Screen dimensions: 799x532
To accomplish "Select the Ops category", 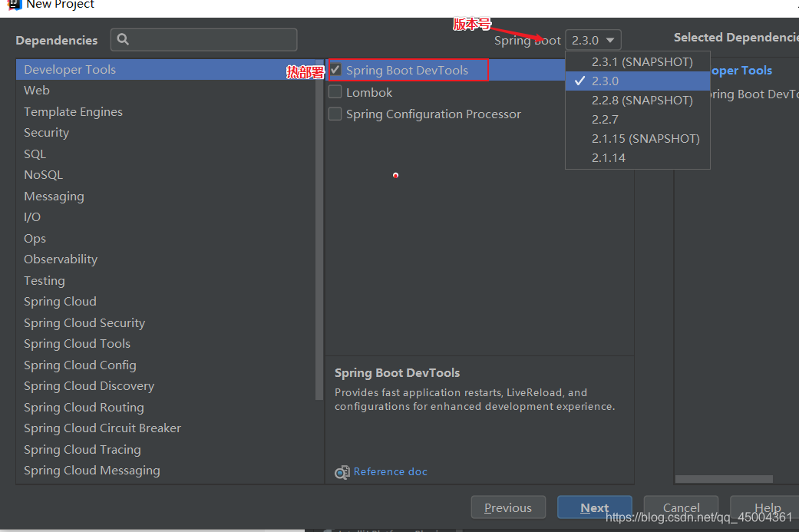I will coord(166,239).
